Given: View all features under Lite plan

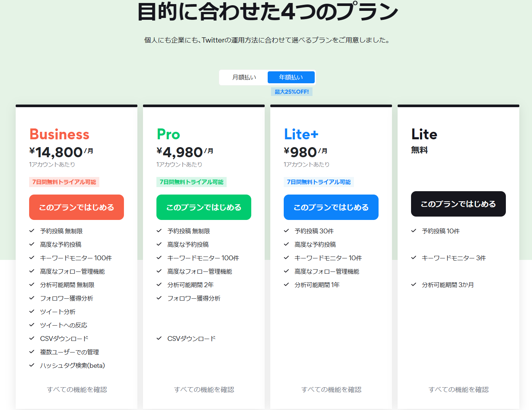Looking at the screenshot, I should coord(459,389).
